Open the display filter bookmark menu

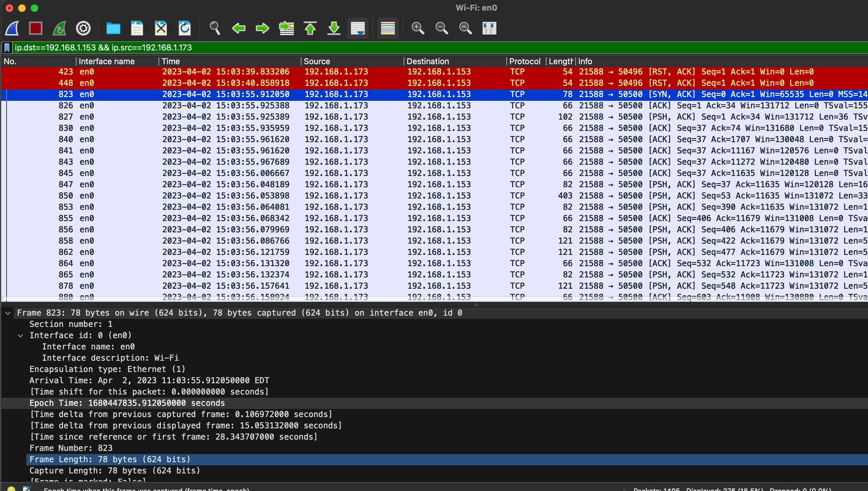point(7,47)
